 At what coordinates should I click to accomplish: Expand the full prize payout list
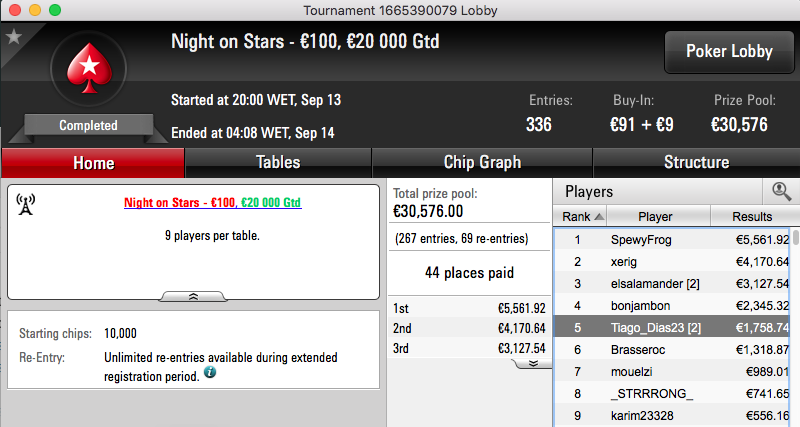(x=533, y=363)
